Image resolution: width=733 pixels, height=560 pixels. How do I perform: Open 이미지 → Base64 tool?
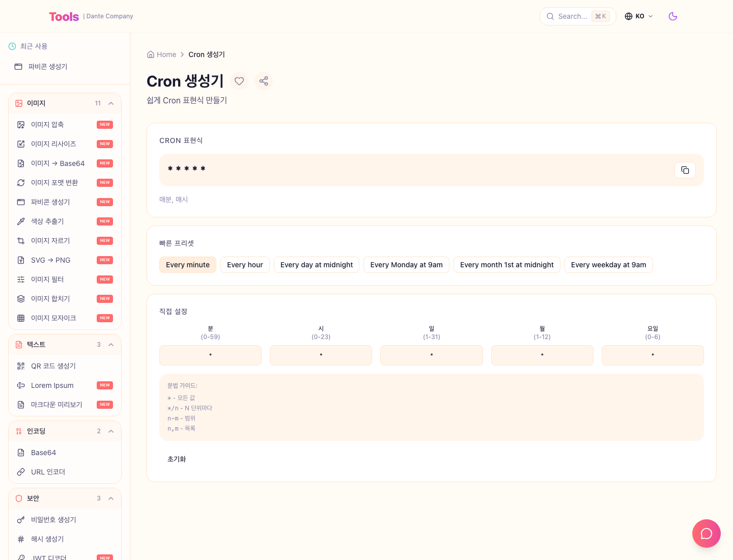pyautogui.click(x=65, y=163)
